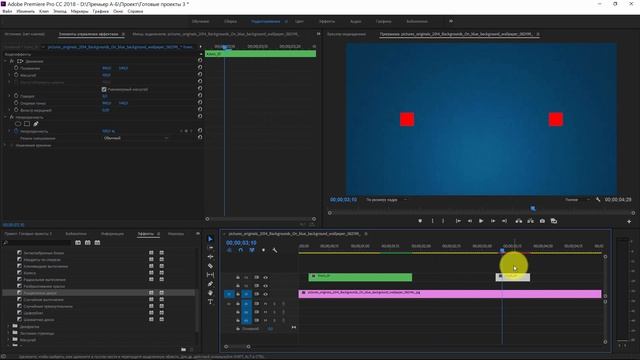The image size is (640, 360).
Task: Step forward one frame in Program monitor
Action: (x=493, y=221)
